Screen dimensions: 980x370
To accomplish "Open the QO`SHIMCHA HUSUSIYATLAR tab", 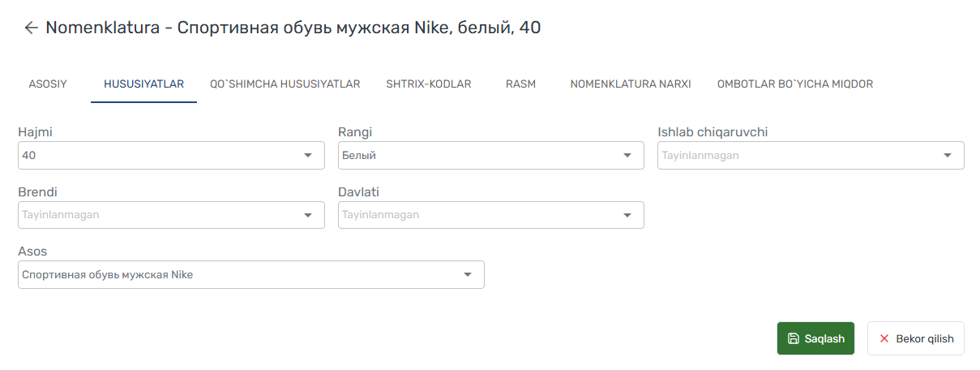I will 285,84.
